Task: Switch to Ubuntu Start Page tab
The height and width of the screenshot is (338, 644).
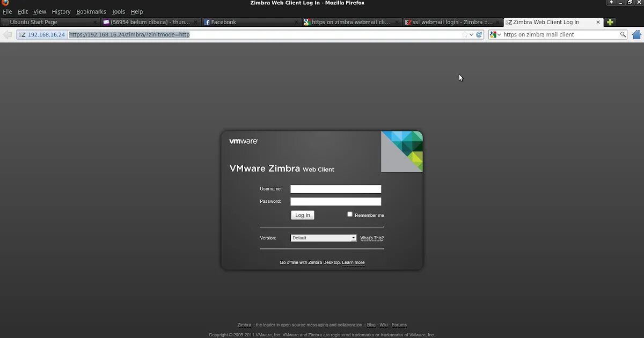Action: click(x=50, y=22)
